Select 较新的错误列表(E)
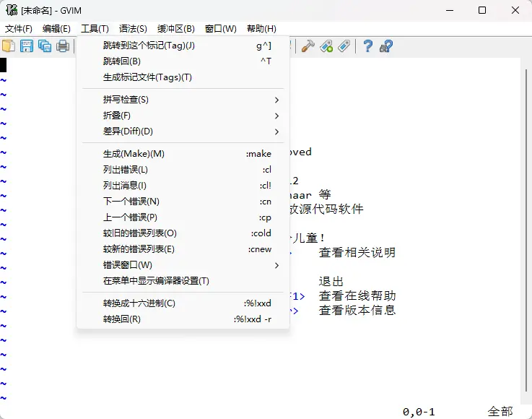The image size is (532, 419). click(x=183, y=249)
